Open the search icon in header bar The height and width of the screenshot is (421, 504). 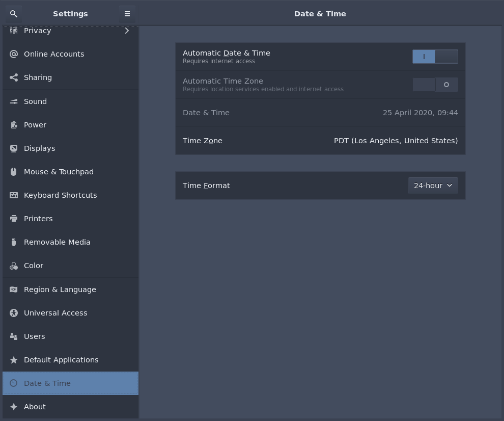(x=13, y=14)
